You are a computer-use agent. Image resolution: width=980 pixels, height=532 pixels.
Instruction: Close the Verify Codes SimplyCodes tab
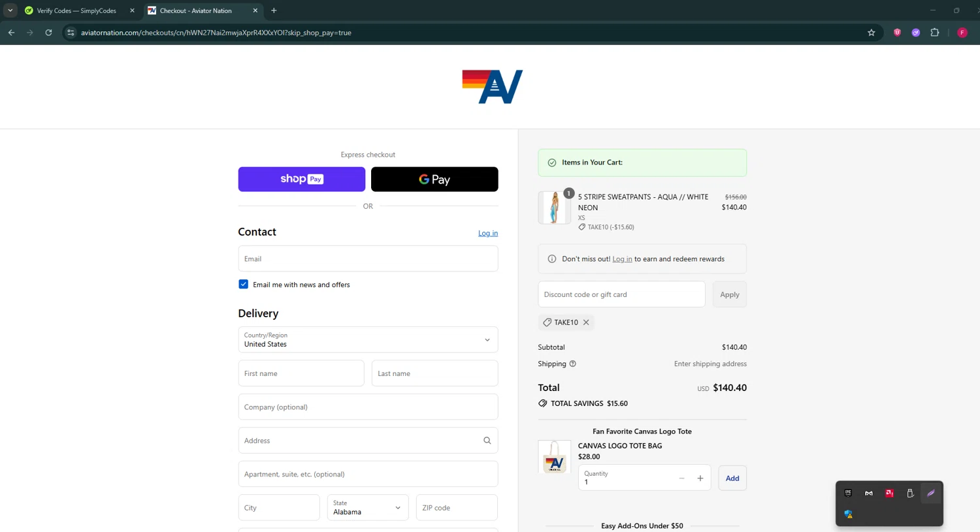pos(132,10)
